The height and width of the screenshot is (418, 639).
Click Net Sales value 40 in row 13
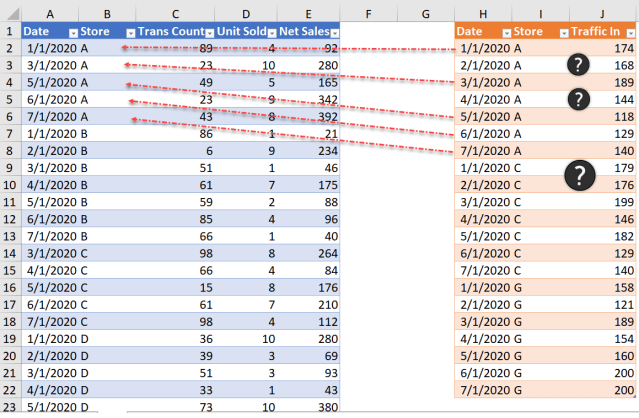308,236
